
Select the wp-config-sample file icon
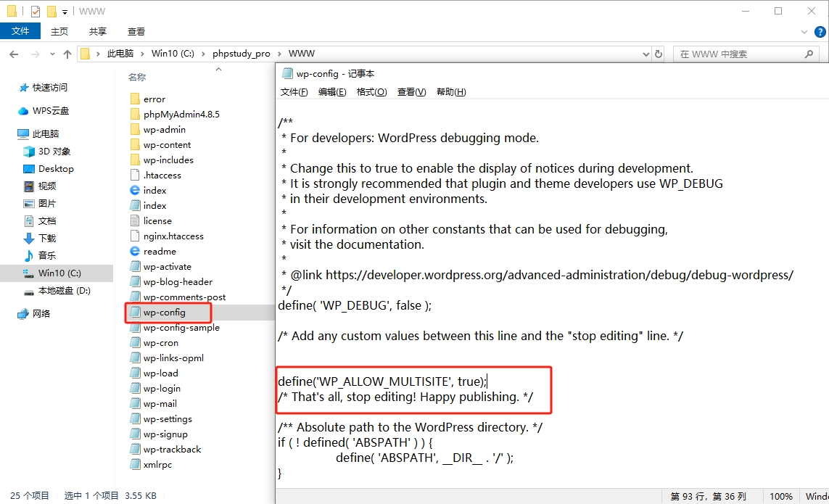click(x=135, y=328)
